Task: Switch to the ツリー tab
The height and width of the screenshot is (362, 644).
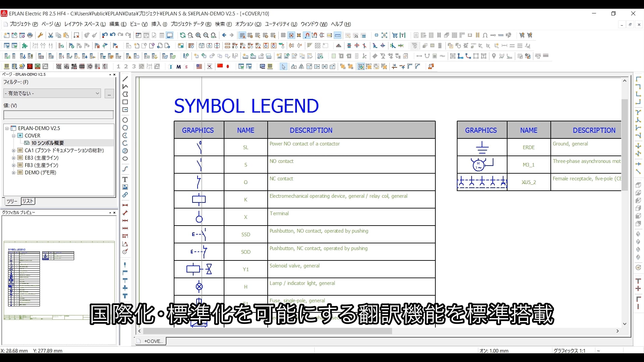Action: (x=12, y=201)
